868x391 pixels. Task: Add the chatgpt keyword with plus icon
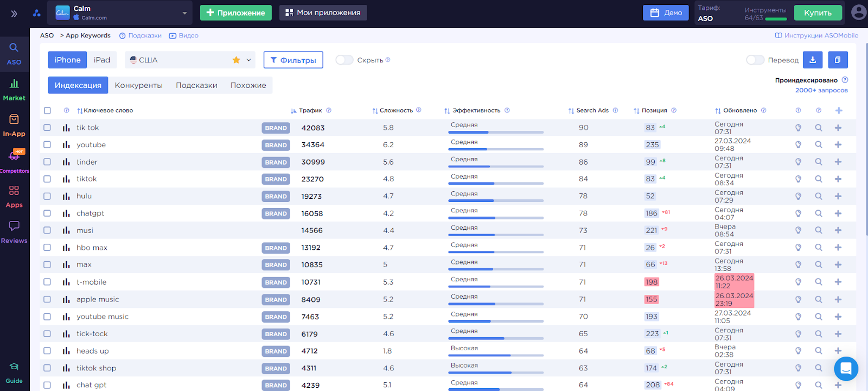point(838,213)
